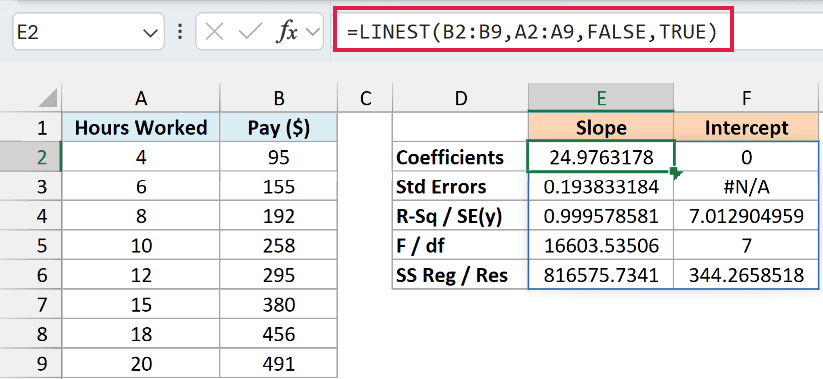
Task: Click the F / df label cell
Action: [460, 245]
